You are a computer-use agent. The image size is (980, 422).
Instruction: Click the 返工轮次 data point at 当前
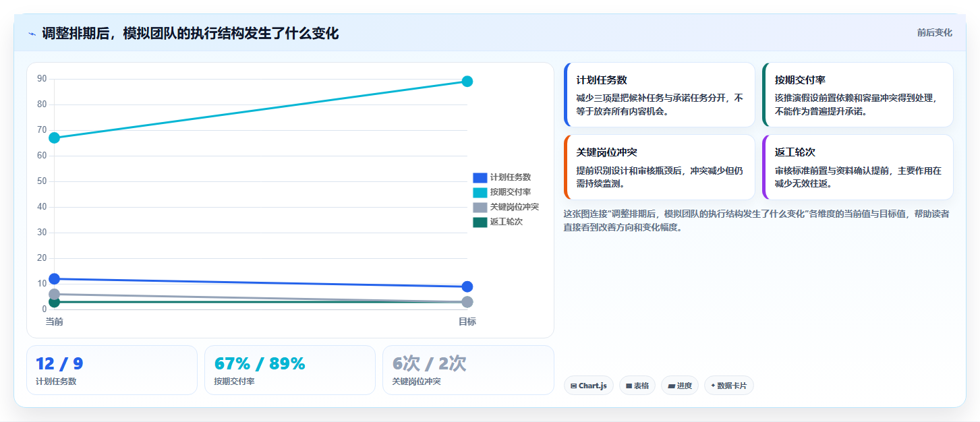55,302
